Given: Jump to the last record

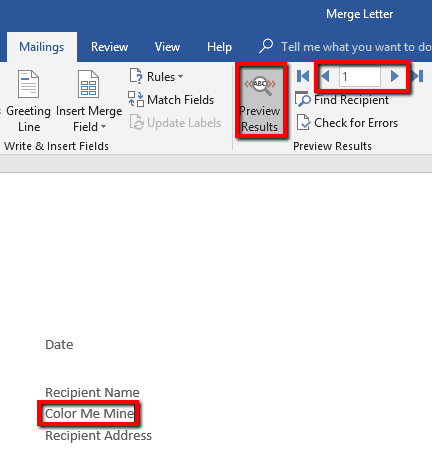Looking at the screenshot, I should pyautogui.click(x=418, y=76).
